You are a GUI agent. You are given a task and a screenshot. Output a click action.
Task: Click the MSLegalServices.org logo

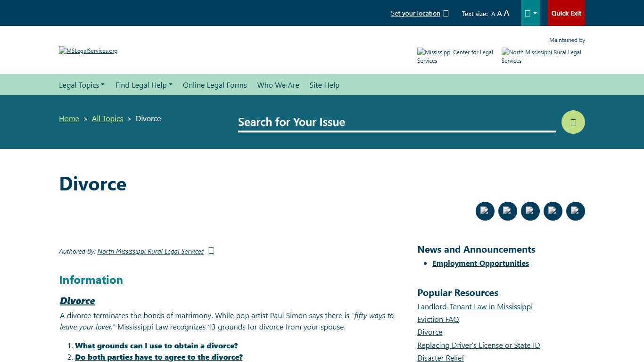(88, 51)
